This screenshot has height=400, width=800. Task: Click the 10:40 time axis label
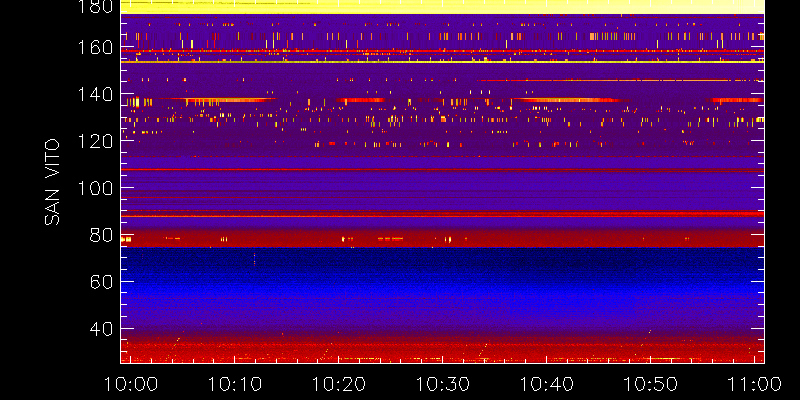546,384
